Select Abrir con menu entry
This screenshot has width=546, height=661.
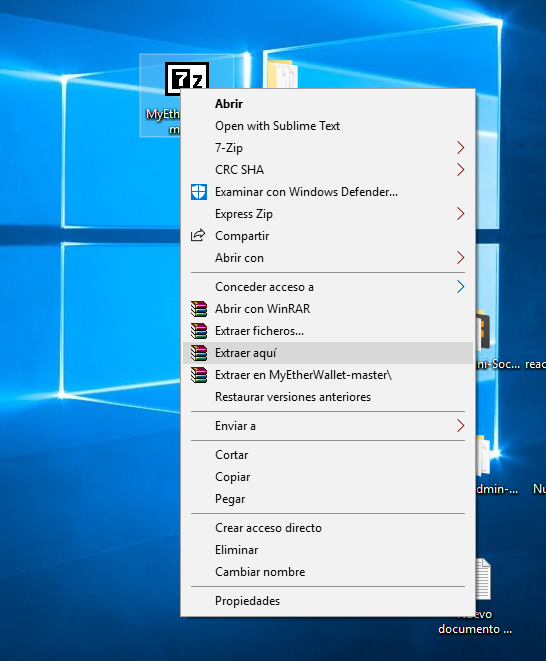click(328, 258)
